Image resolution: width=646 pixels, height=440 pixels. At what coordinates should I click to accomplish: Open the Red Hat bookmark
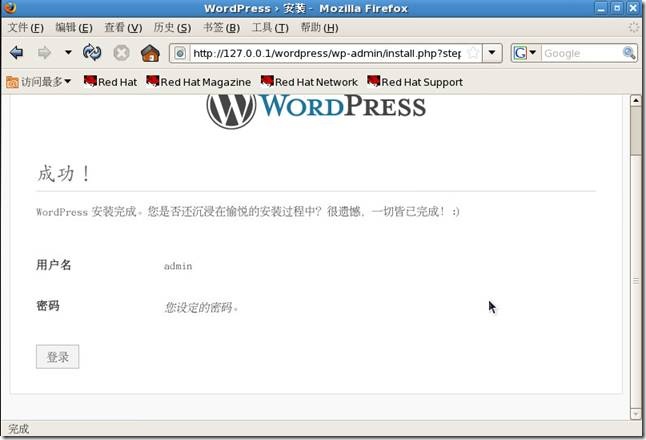[x=110, y=82]
